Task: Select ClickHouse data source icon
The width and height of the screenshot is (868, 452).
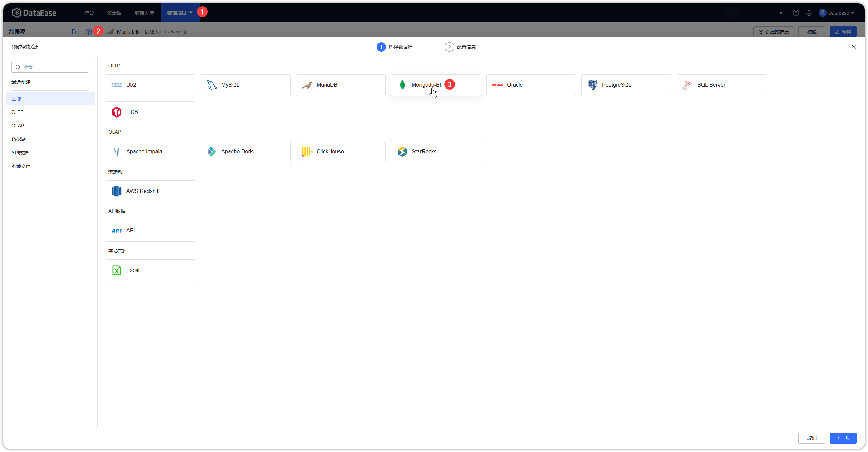Action: [x=306, y=152]
